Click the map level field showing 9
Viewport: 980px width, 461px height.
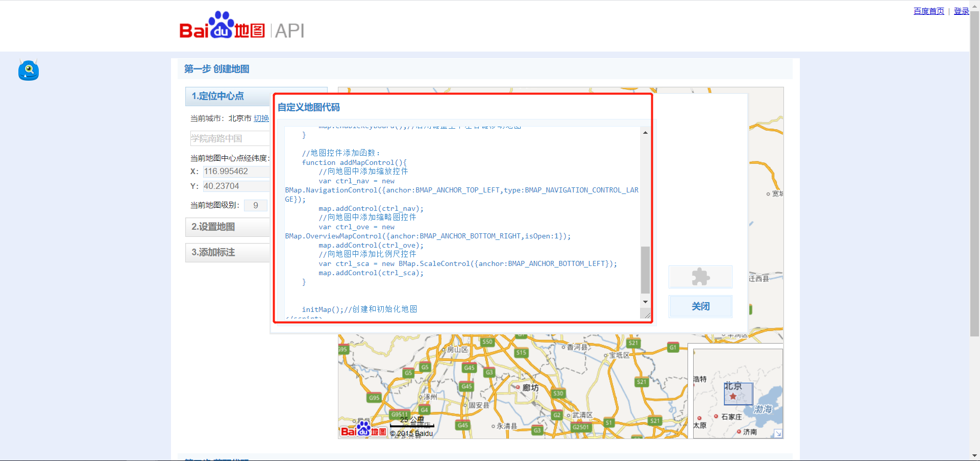(255, 205)
